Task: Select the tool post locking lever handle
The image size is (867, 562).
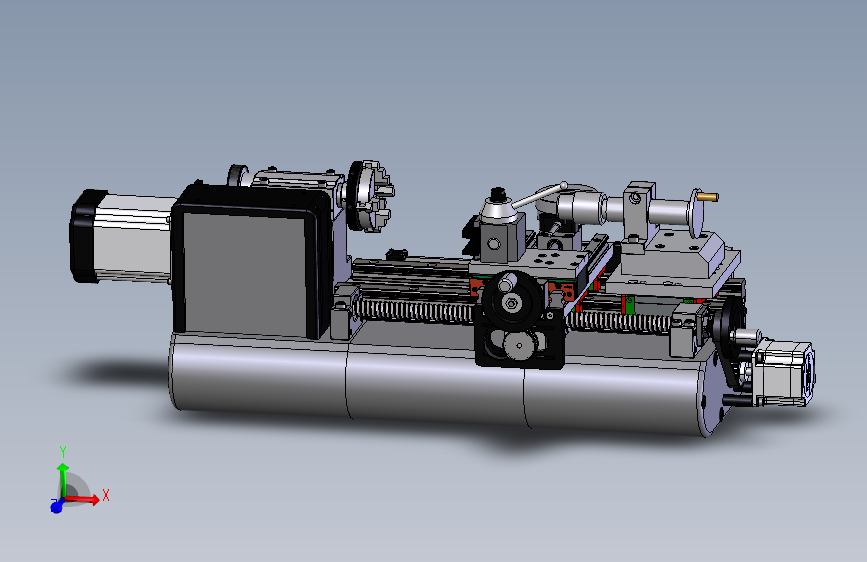Action: click(540, 195)
